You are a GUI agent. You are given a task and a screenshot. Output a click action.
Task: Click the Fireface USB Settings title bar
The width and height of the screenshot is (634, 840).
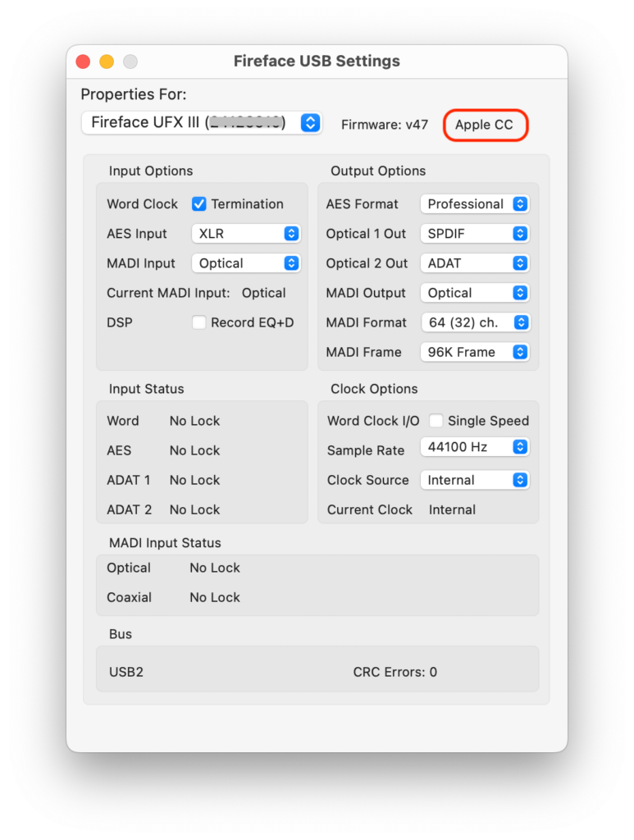317,62
